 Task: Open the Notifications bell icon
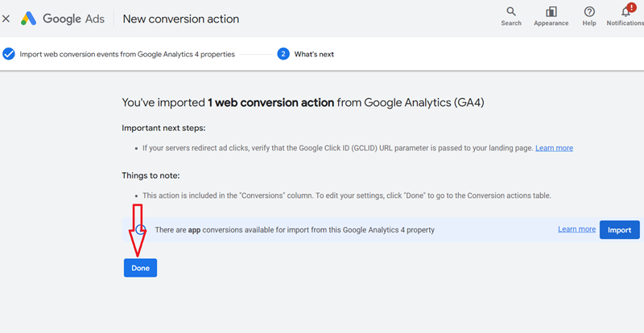pos(625,12)
